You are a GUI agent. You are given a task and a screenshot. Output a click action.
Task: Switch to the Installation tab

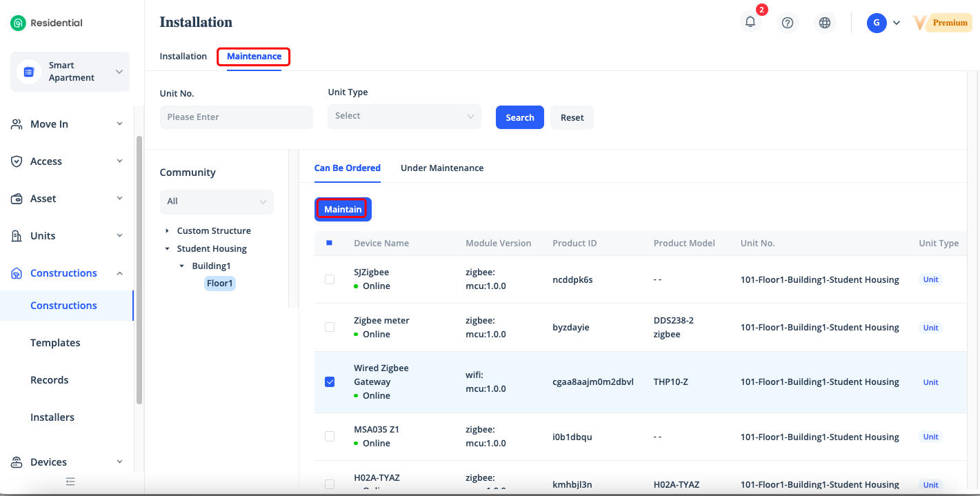pyautogui.click(x=183, y=57)
